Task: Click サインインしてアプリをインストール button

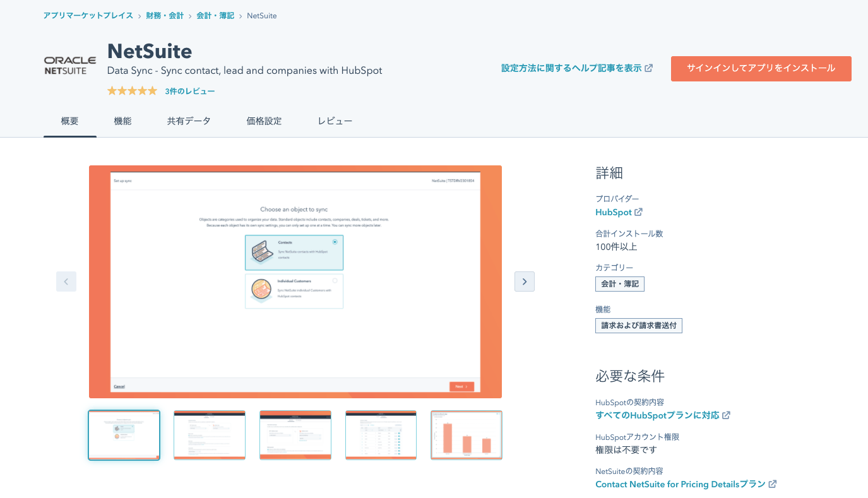Action: pos(761,69)
